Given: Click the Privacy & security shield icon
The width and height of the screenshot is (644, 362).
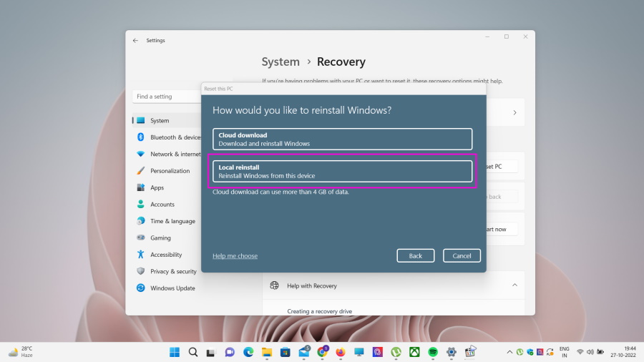Looking at the screenshot, I should click(x=141, y=272).
